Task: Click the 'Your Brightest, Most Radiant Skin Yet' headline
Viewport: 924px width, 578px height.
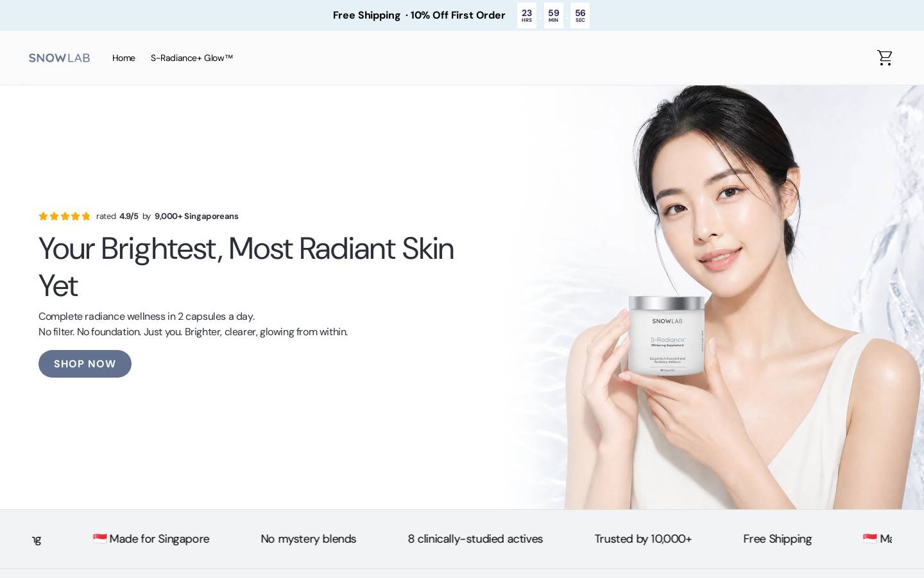Action: click(x=246, y=267)
